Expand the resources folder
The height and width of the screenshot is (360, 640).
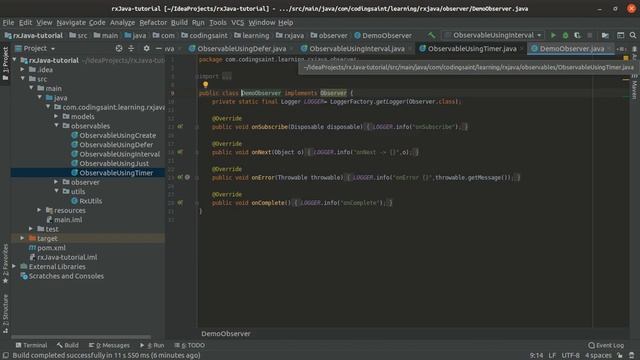coord(40,210)
